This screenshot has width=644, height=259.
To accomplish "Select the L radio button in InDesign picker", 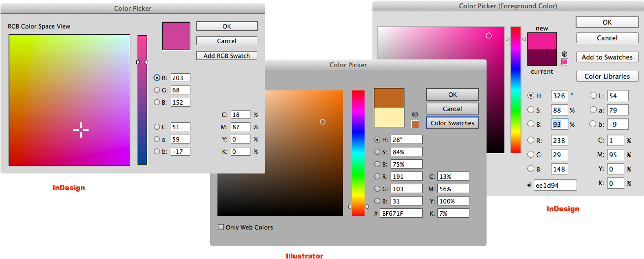I will 157,127.
